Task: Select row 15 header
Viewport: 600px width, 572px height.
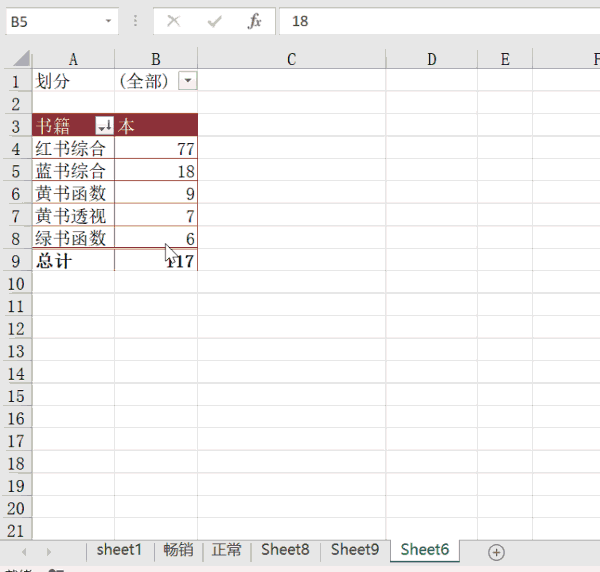Action: (x=16, y=396)
